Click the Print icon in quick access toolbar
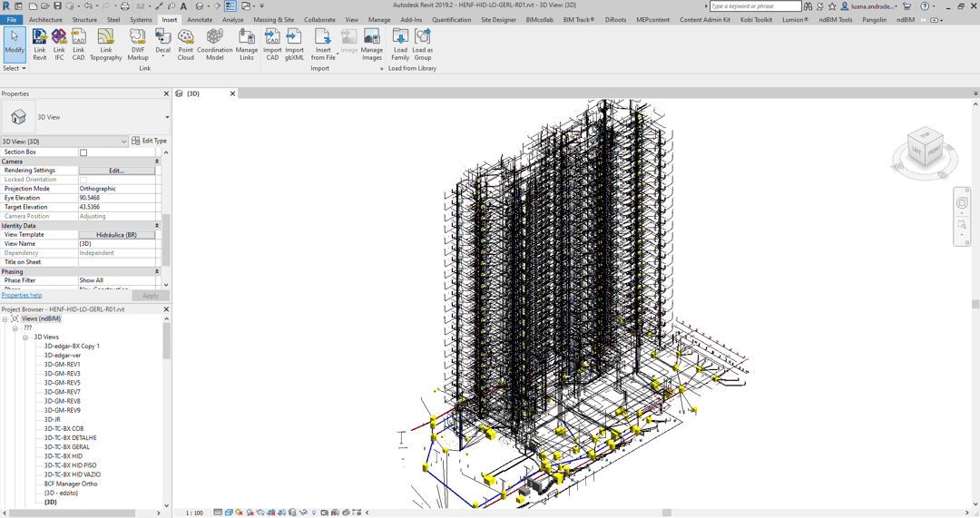Image resolution: width=980 pixels, height=518 pixels. (124, 5)
